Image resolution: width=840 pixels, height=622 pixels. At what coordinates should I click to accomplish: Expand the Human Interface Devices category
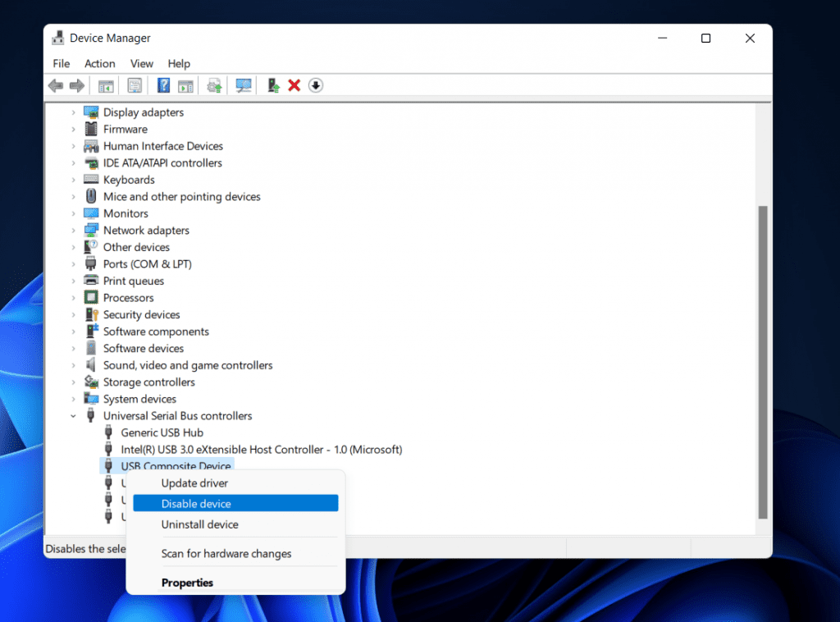pos(74,146)
